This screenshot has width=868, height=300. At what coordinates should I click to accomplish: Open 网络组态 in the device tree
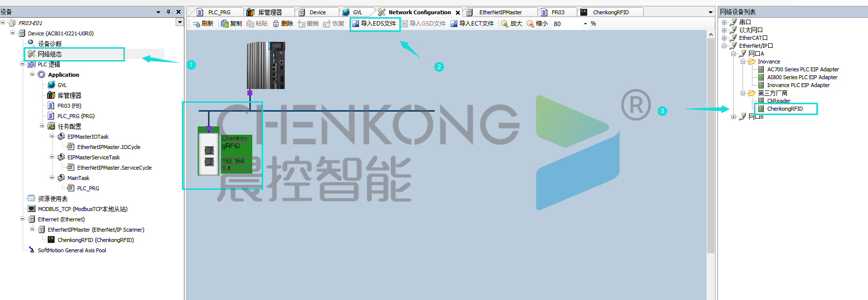click(50, 54)
